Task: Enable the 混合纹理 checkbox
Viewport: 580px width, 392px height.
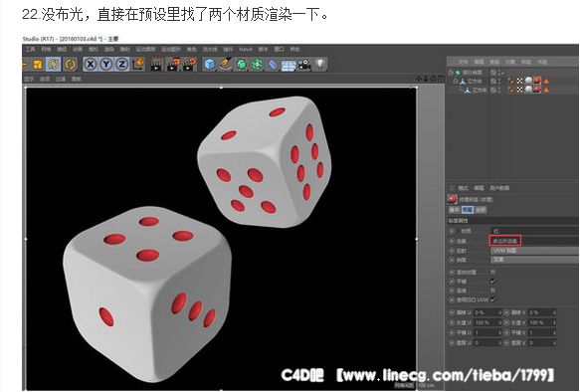Action: click(492, 272)
